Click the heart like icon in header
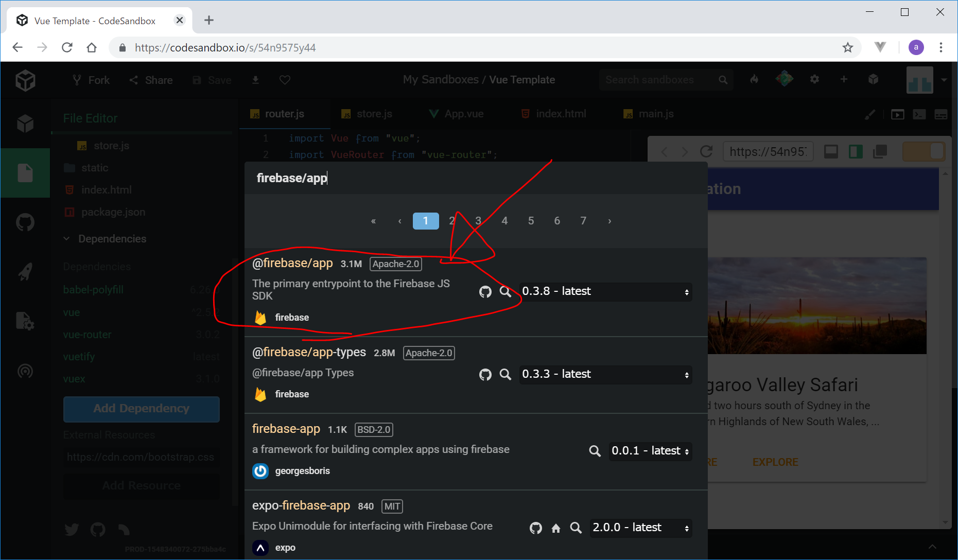958x560 pixels. click(285, 80)
